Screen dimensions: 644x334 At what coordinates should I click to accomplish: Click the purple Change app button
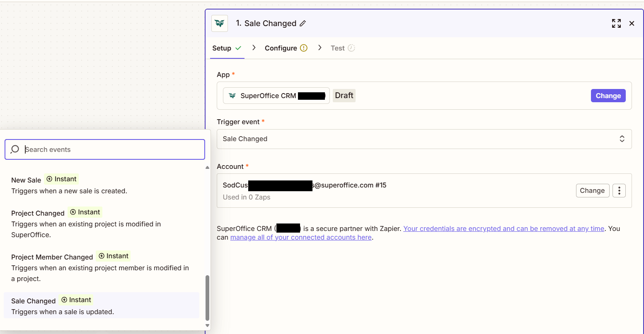pyautogui.click(x=608, y=96)
